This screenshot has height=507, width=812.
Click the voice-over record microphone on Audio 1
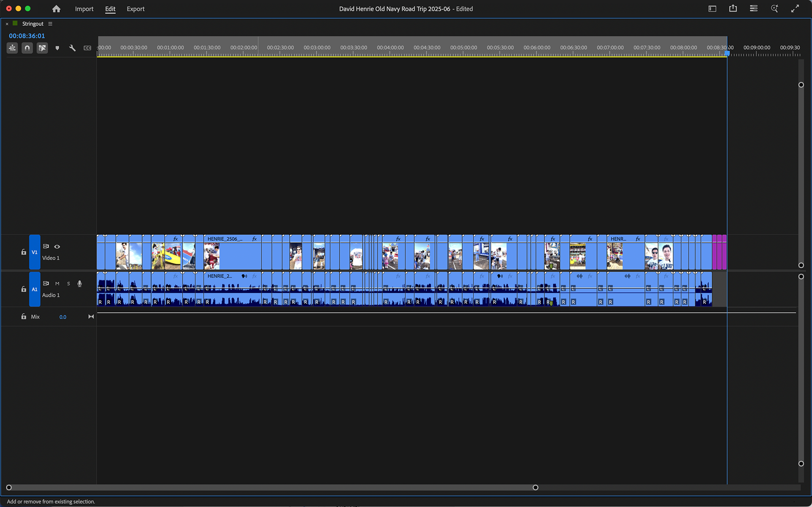tap(80, 284)
